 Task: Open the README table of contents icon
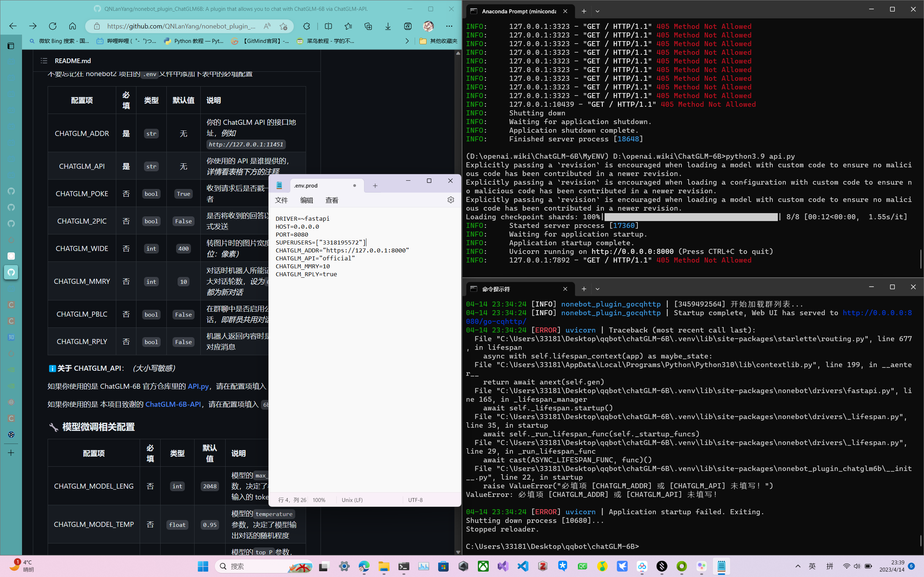pos(44,61)
